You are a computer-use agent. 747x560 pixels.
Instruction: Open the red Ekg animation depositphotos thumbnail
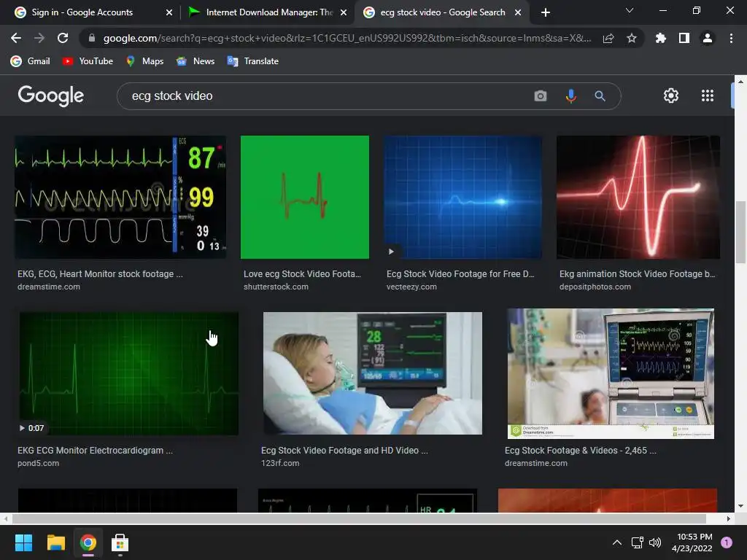point(638,197)
